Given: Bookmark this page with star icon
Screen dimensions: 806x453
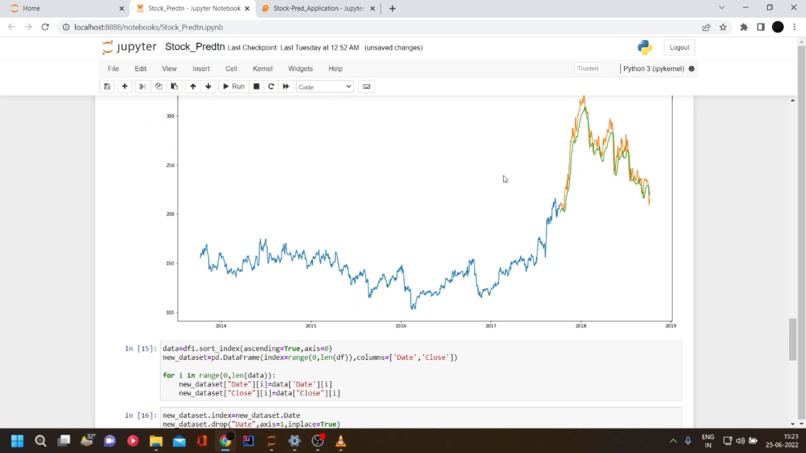Looking at the screenshot, I should (723, 27).
